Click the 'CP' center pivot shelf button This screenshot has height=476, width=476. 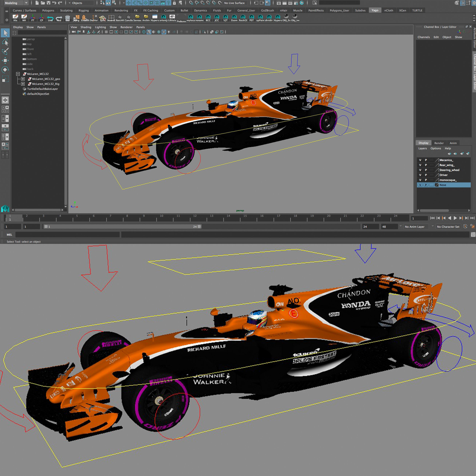tap(41, 18)
